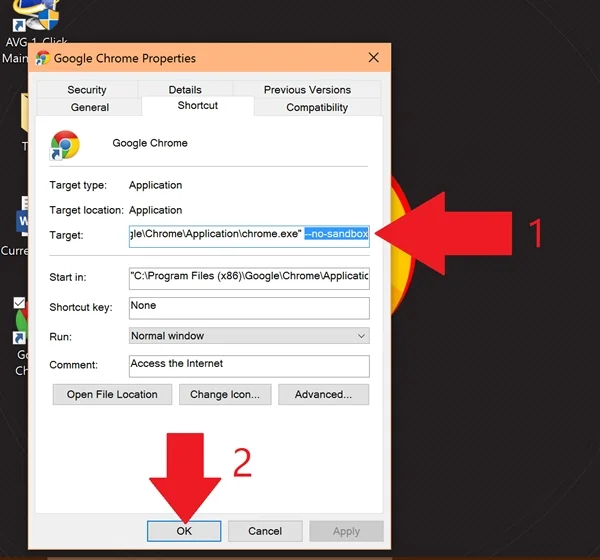Select the Shortcut tab
The image size is (600, 560).
pyautogui.click(x=197, y=106)
